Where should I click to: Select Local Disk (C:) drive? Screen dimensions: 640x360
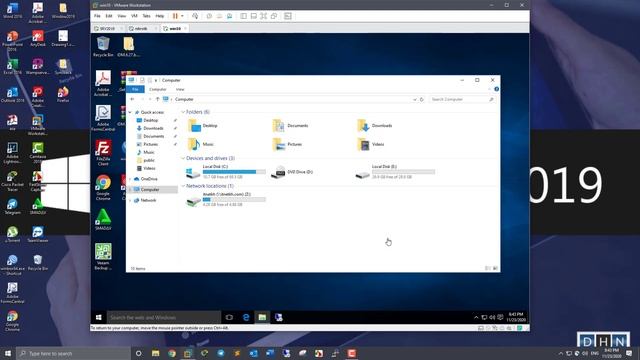coord(225,172)
